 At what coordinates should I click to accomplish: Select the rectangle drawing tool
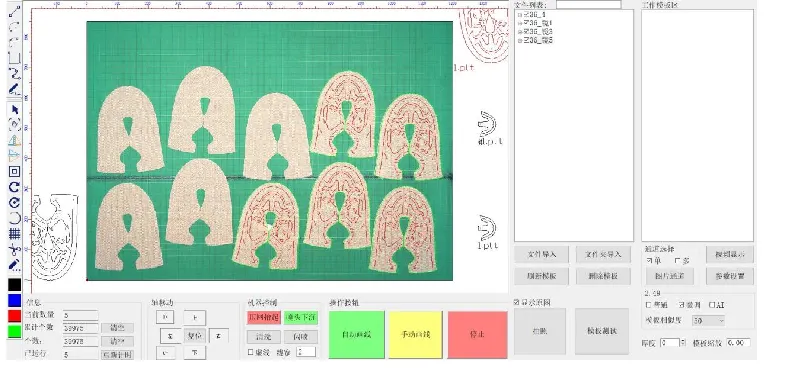point(14,57)
